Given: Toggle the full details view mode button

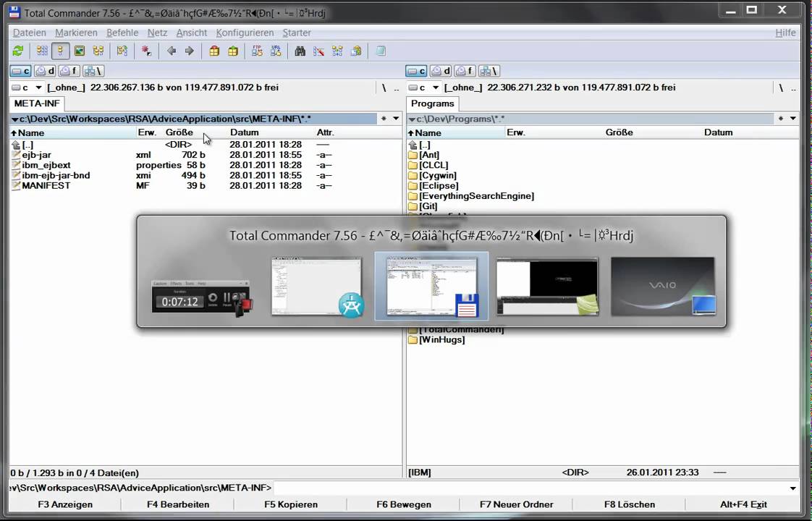Looking at the screenshot, I should (61, 51).
